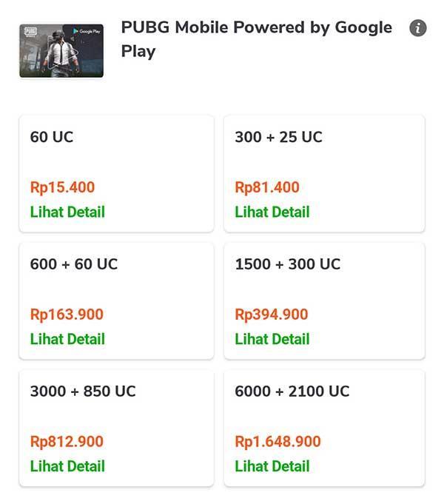Viewport: 444px width, 504px height.
Task: Show Lihat Detail under Rp812.900
Action: 67,466
